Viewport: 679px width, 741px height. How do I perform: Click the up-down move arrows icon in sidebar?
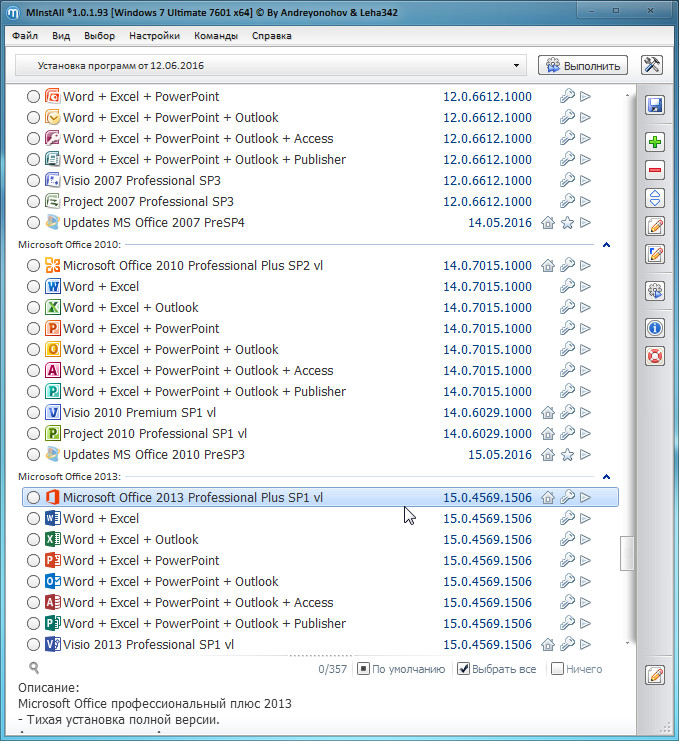655,198
